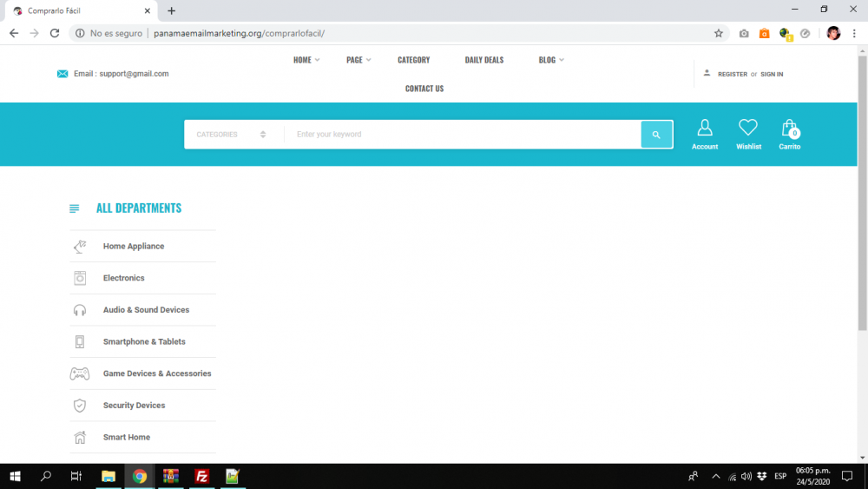Open the Wishlist heart icon
This screenshot has width=868, height=489.
(748, 128)
